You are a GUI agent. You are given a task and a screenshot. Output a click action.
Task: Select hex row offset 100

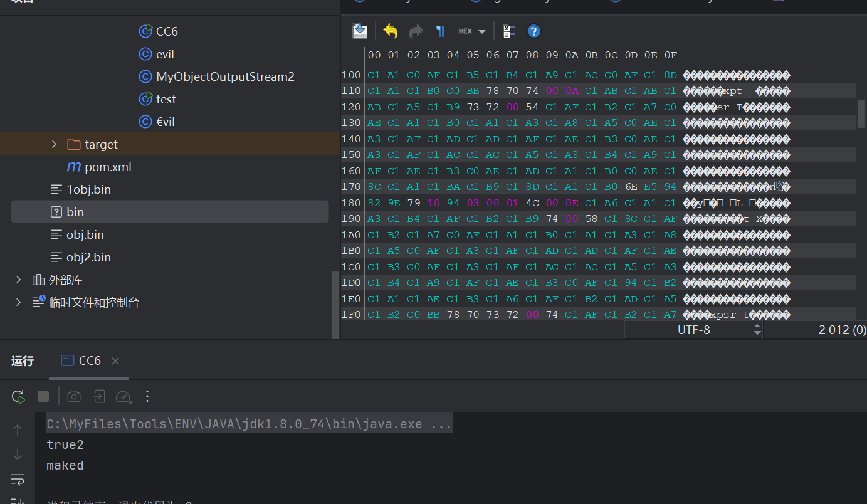[351, 75]
